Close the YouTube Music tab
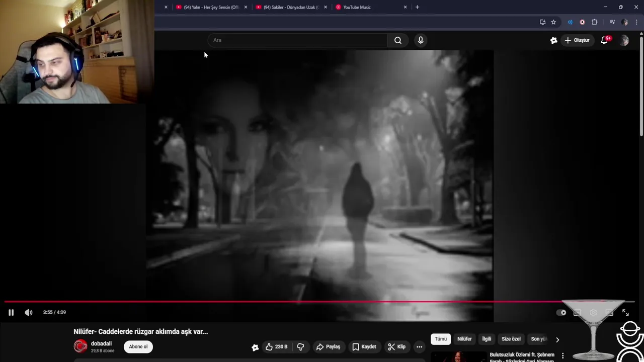Screen dimensions: 644x362 coord(406,7)
